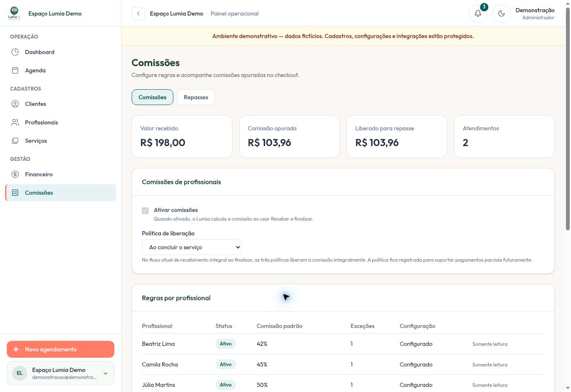Click the Clientes person icon

[15, 104]
